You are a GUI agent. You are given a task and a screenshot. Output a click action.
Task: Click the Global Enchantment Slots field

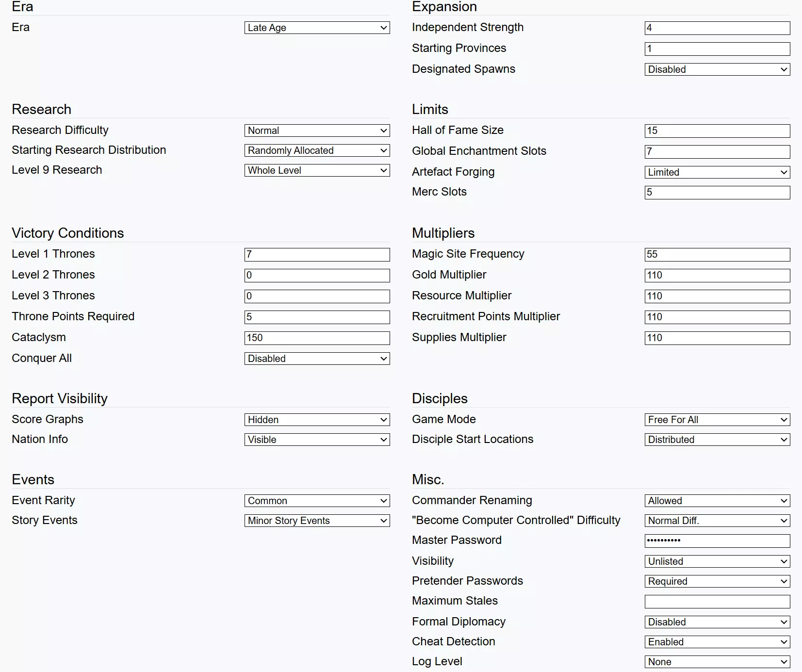(x=717, y=152)
